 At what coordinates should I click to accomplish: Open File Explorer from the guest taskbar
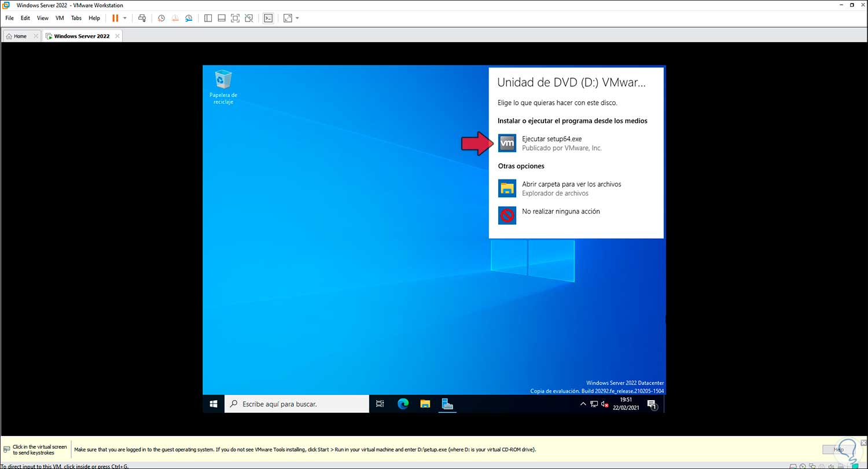425,404
